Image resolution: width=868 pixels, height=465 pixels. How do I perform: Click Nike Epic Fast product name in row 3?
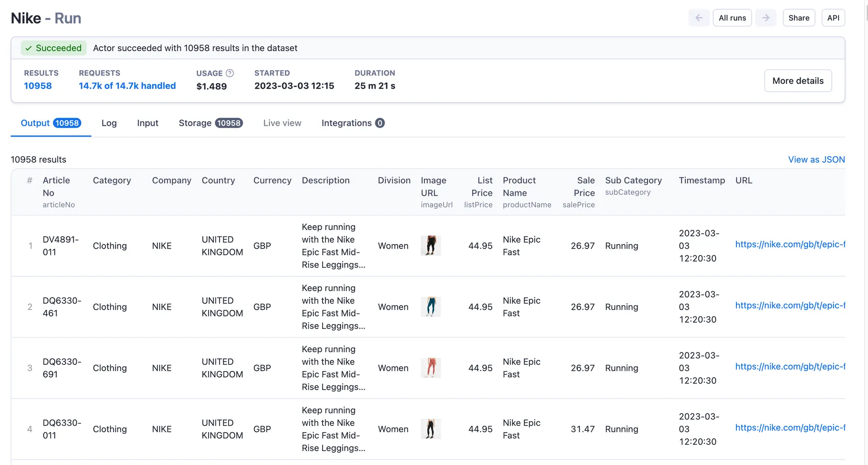[522, 368]
